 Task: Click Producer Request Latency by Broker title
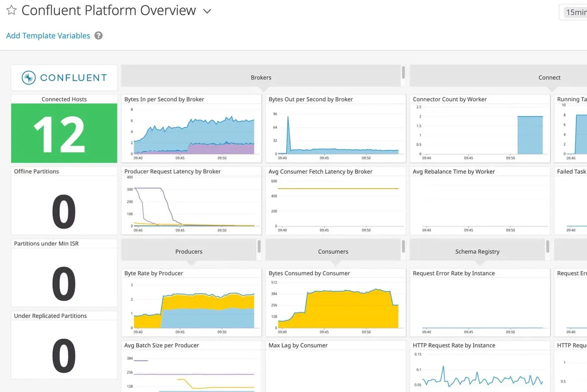click(172, 171)
